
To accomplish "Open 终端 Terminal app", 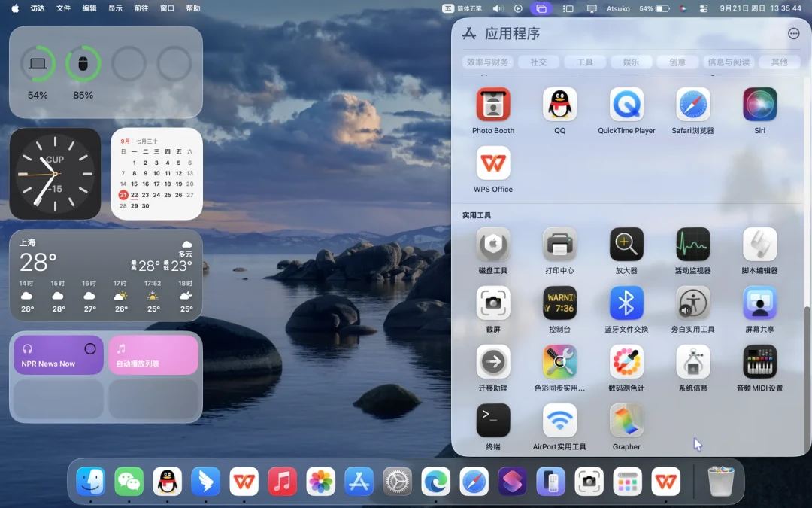I will (x=493, y=421).
